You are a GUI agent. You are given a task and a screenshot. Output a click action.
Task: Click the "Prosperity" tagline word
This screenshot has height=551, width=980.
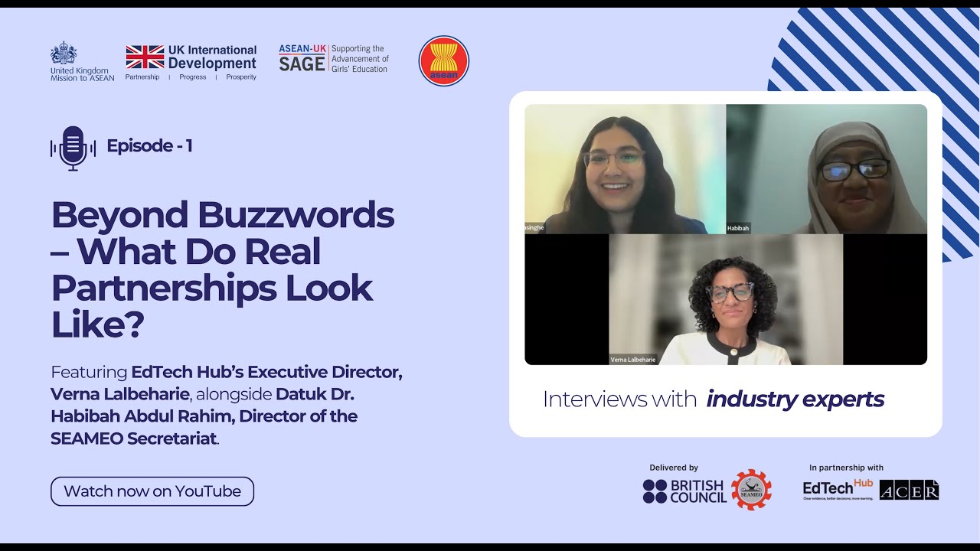point(241,77)
